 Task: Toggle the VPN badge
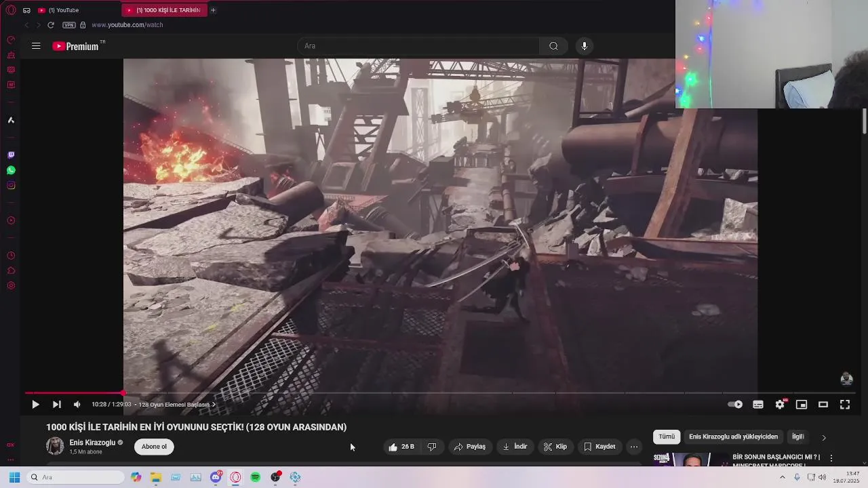point(68,25)
